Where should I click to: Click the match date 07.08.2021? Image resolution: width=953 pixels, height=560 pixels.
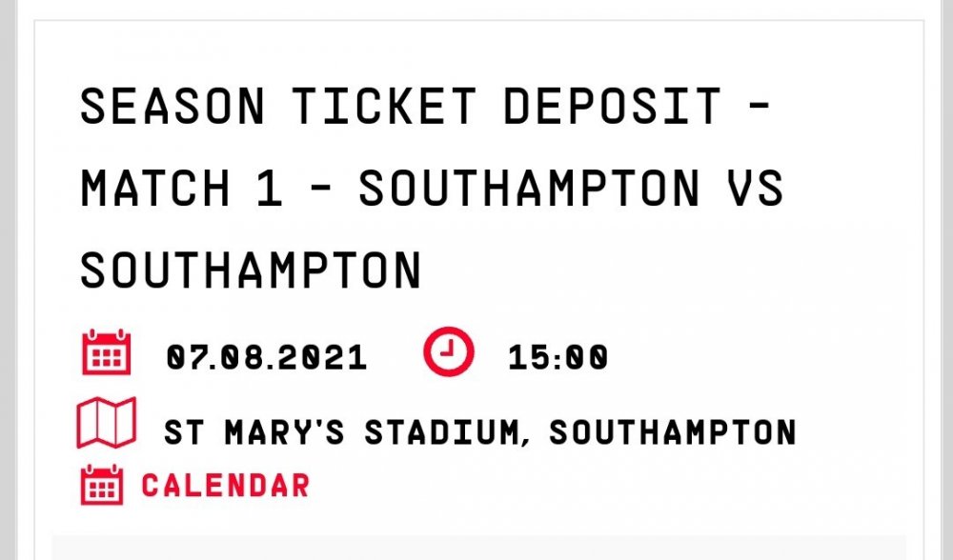coord(267,358)
